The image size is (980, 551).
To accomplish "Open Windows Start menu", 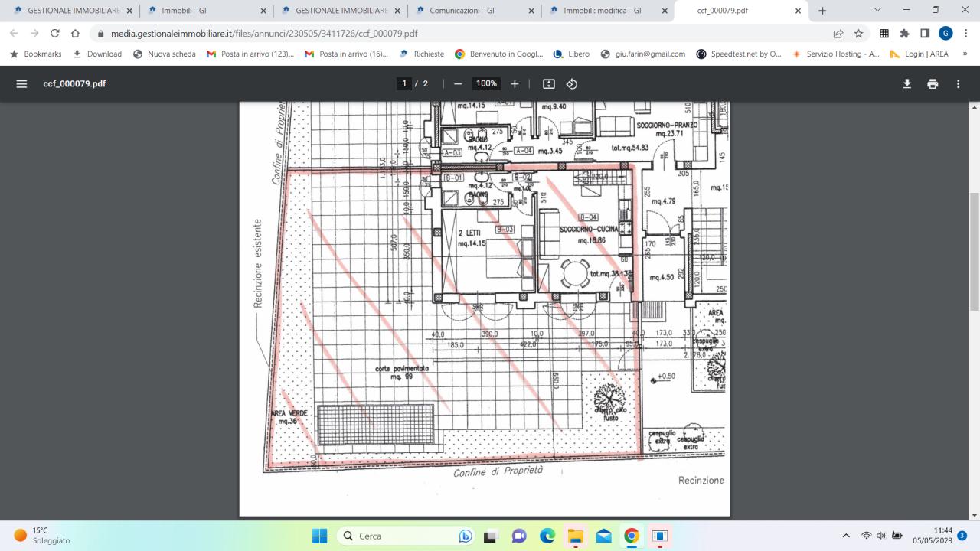I will coord(320,536).
